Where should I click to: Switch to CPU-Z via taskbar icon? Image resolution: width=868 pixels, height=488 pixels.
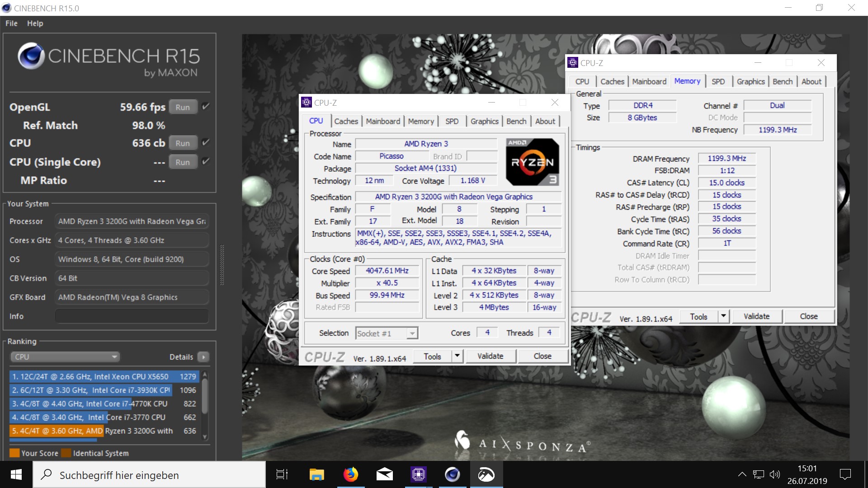419,474
